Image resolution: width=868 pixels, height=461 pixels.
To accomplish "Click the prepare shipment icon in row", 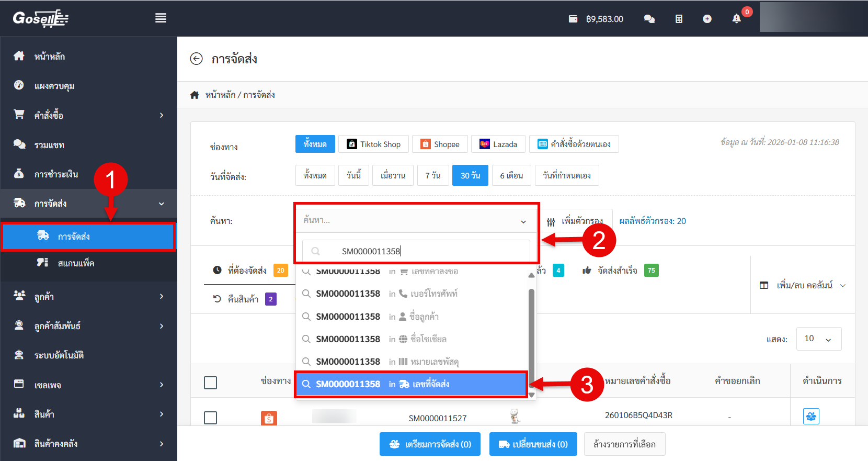I will pos(811,417).
